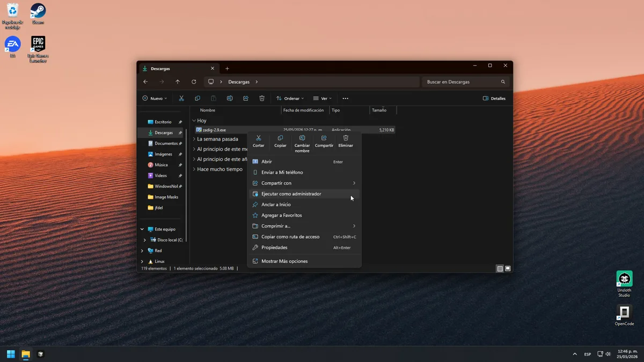Open the Ordenar dropdown
This screenshot has height=362, width=644.
click(290, 98)
